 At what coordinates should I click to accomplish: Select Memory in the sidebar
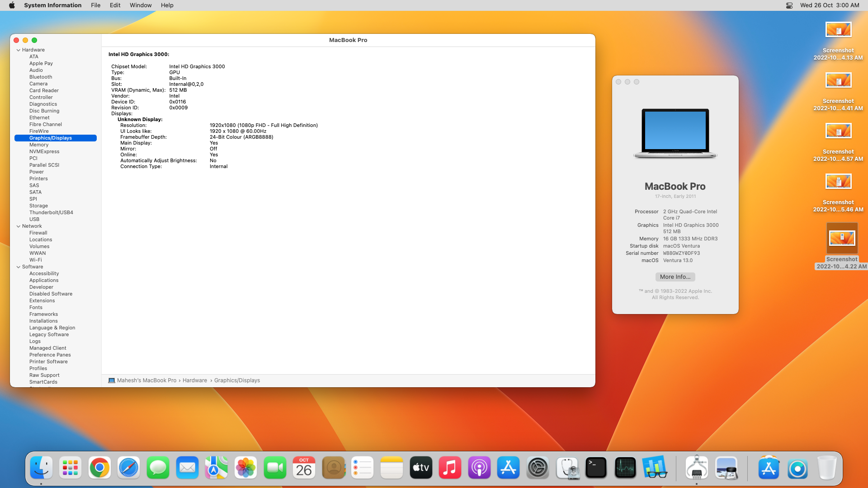[39, 145]
